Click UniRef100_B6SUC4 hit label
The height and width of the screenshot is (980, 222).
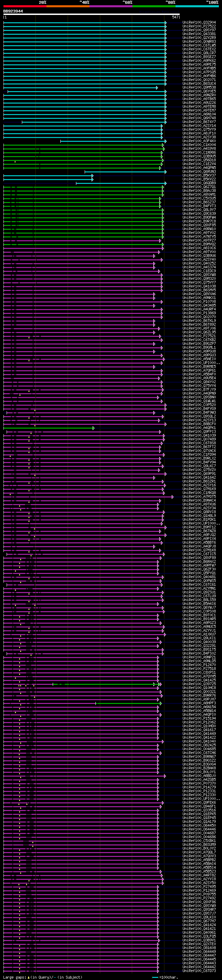[x=199, y=83]
